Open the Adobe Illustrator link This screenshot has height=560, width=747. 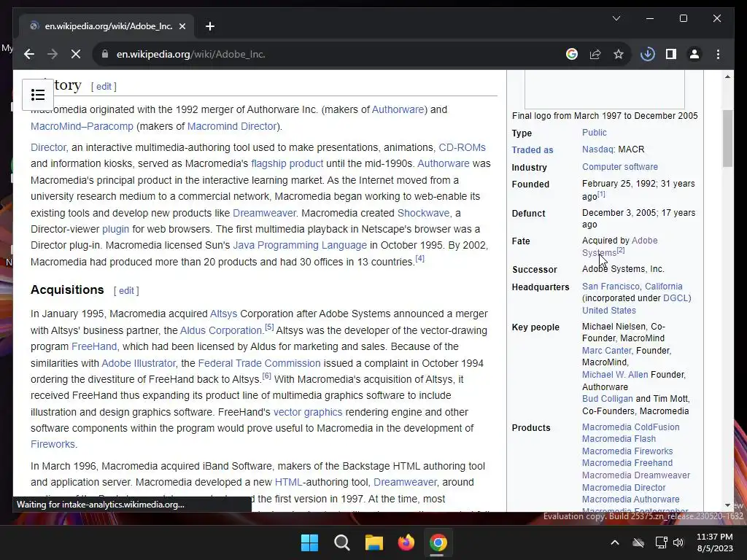[x=139, y=363]
